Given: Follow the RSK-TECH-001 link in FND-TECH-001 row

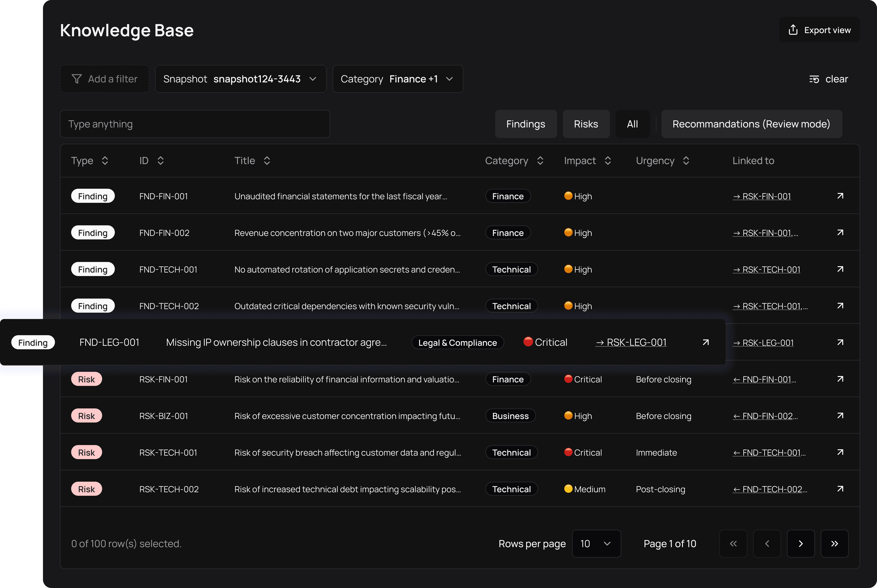Looking at the screenshot, I should click(766, 270).
